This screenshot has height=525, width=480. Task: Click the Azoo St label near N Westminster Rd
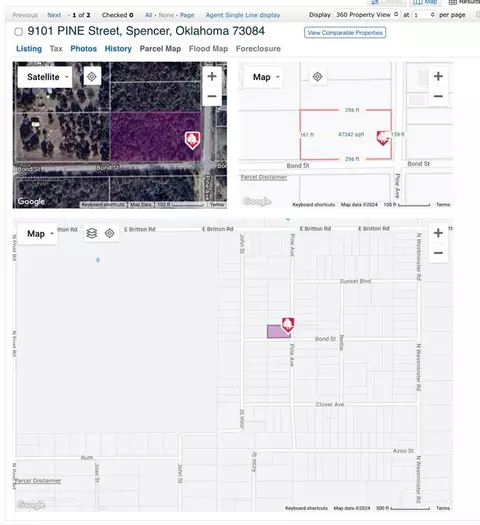point(403,451)
